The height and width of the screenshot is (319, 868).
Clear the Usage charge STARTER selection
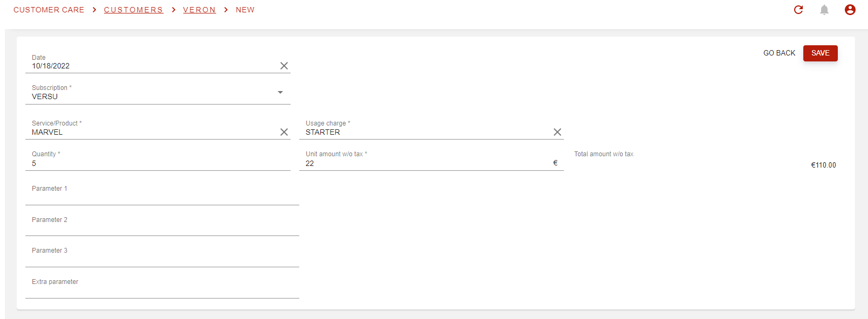tap(557, 132)
